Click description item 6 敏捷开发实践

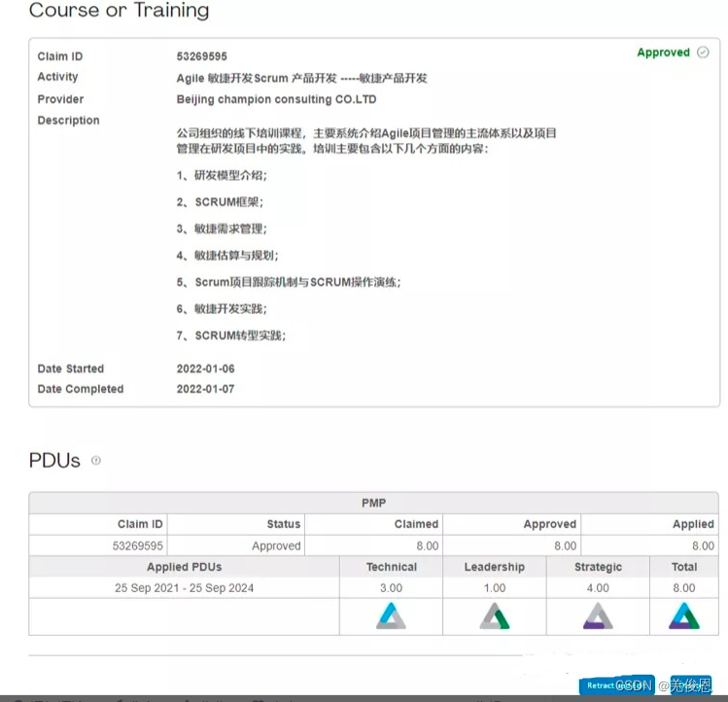[x=222, y=308]
